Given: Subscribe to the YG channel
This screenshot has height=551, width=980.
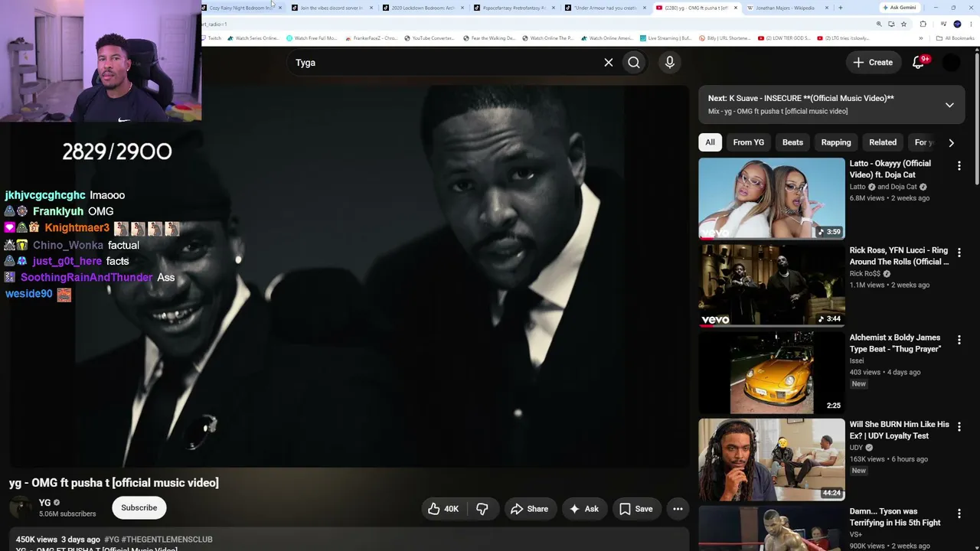Looking at the screenshot, I should pyautogui.click(x=139, y=508).
